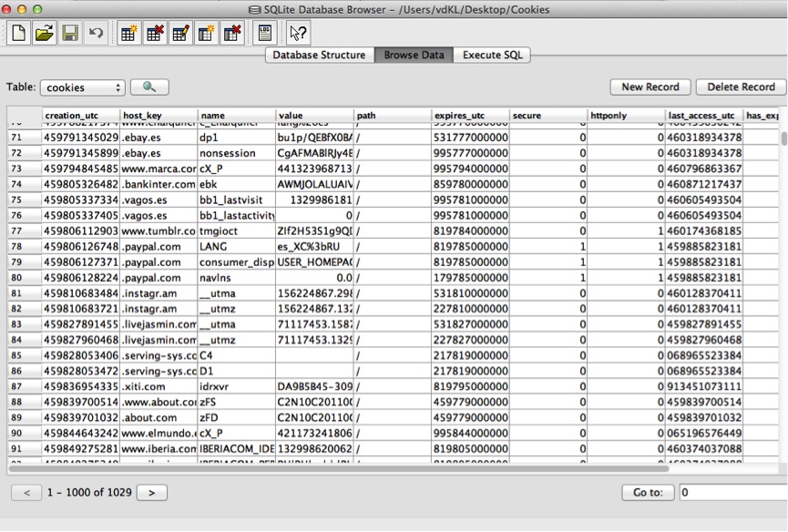Select the 'nonsession' name cell
Screen dimensions: 788x532
[x=237, y=153]
